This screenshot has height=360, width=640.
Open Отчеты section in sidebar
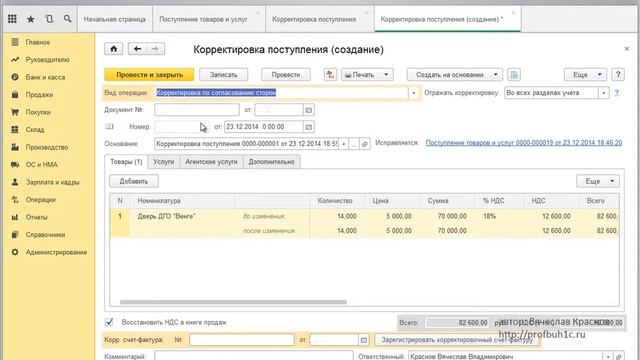[x=36, y=218]
